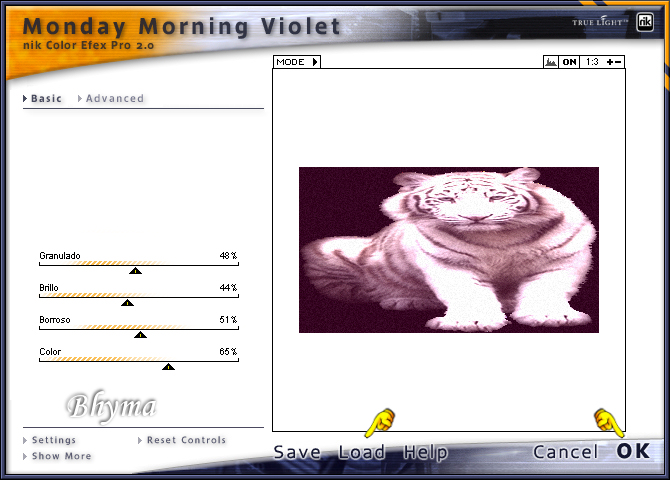Open the histogram view icon
The width and height of the screenshot is (670, 480).
(551, 62)
